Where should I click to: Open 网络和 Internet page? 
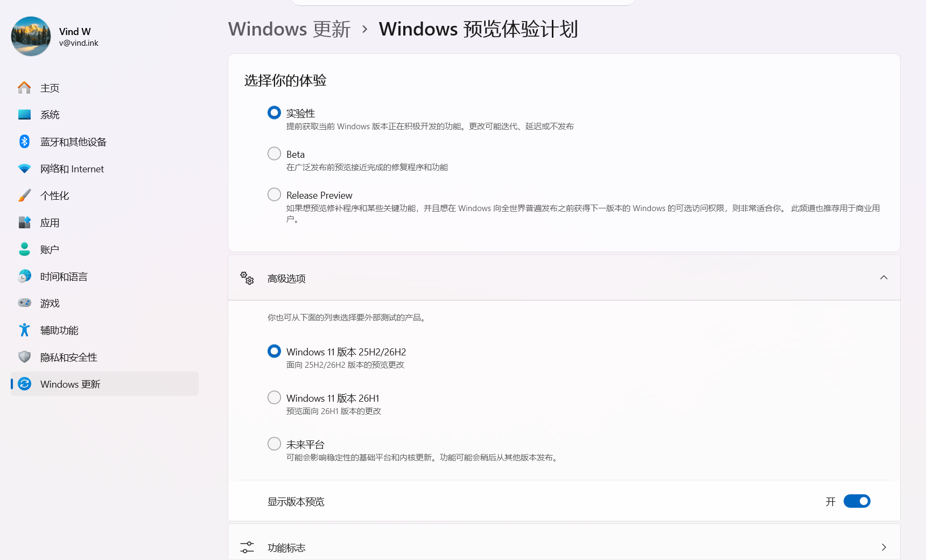tap(104, 169)
